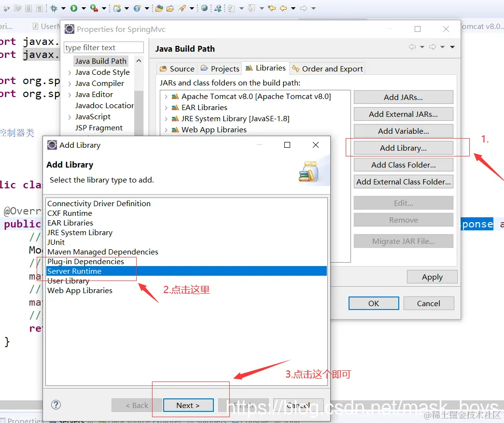
Task: Click Apply in the Properties dialog
Action: [x=432, y=277]
